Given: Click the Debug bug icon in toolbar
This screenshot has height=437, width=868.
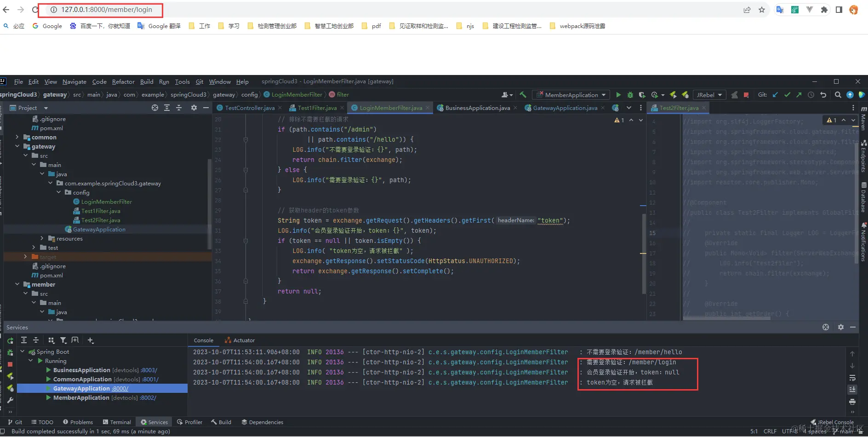Looking at the screenshot, I should tap(630, 95).
